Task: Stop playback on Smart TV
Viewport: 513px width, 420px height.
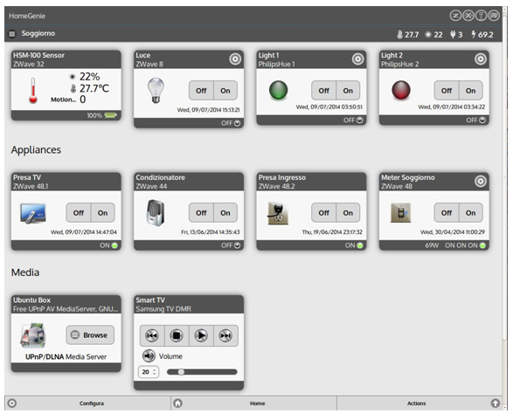Action: click(177, 335)
